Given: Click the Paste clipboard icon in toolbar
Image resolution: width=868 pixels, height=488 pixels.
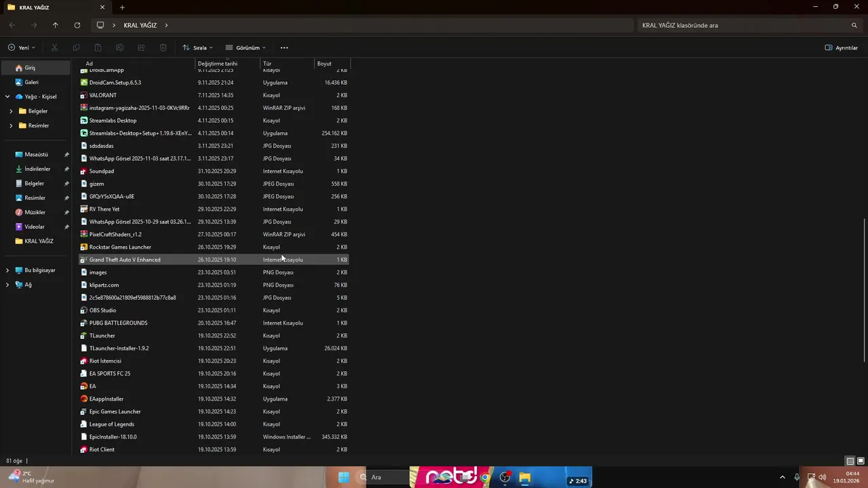Looking at the screenshot, I should coord(98,47).
